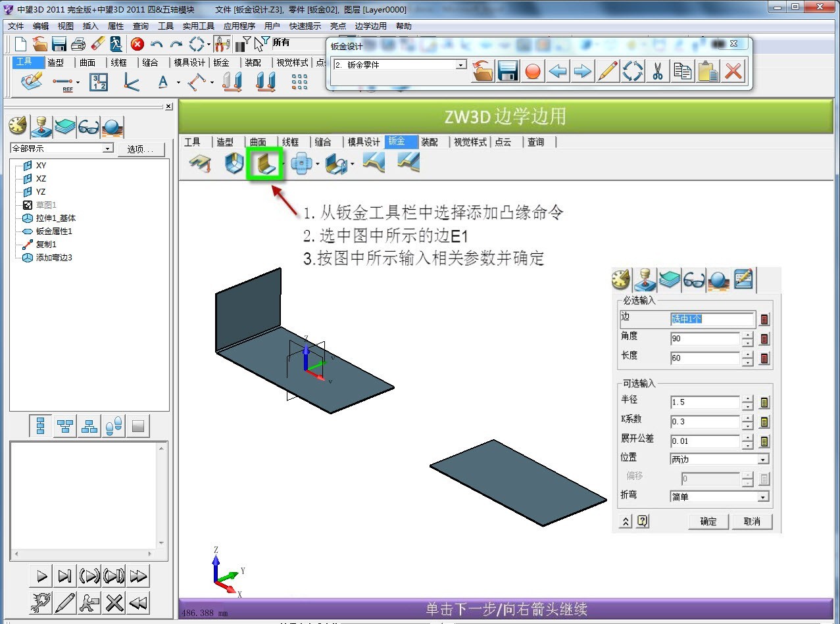Open the 插入 menu

coord(91,26)
